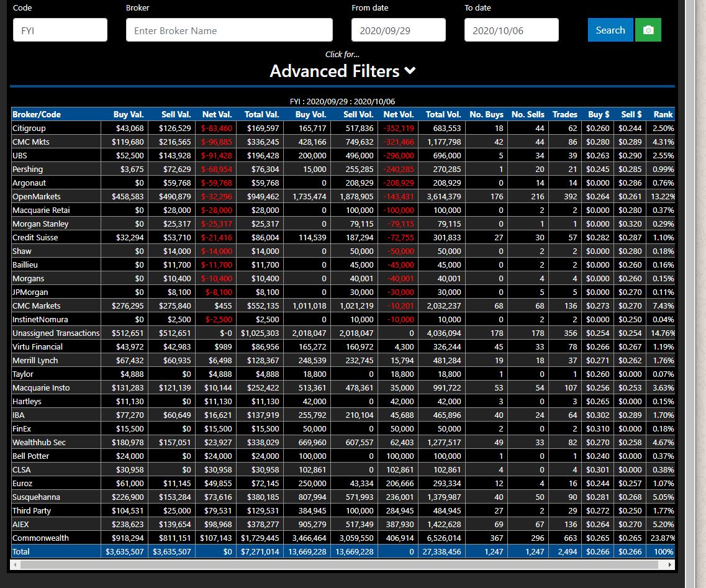Click Citigroup's red net value $-83,460
Viewport: 706px width, 588px height.
[217, 129]
